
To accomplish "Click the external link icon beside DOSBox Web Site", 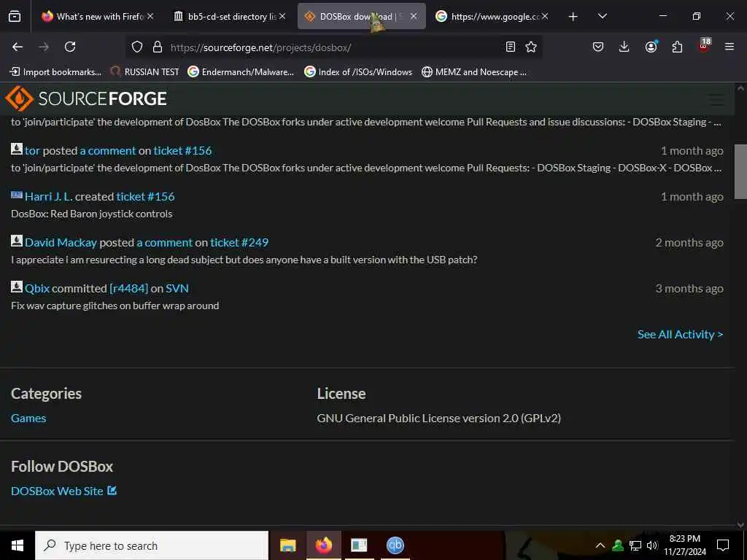I will (112, 490).
